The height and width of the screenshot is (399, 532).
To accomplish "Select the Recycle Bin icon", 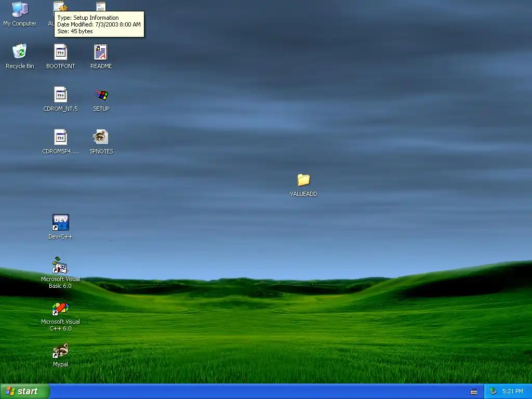I will point(20,51).
